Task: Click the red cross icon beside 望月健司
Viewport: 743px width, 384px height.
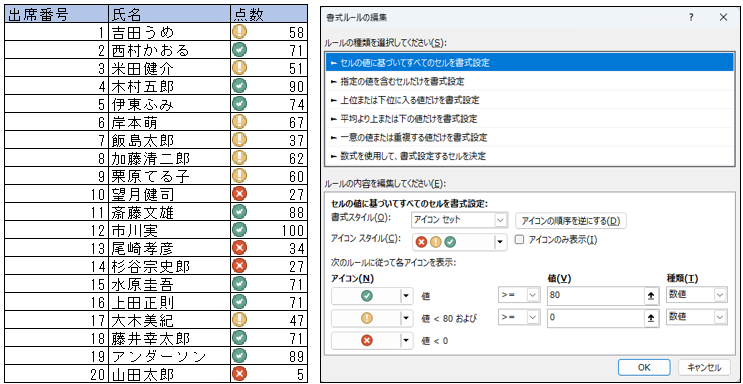Action: coord(240,193)
